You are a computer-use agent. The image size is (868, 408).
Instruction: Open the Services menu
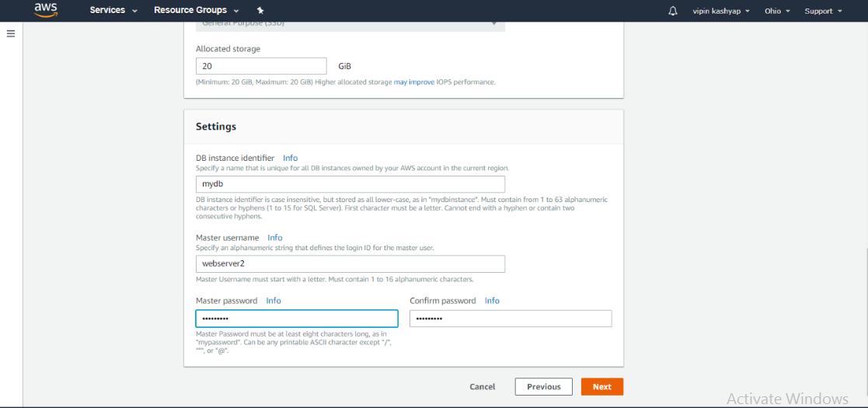(x=113, y=11)
